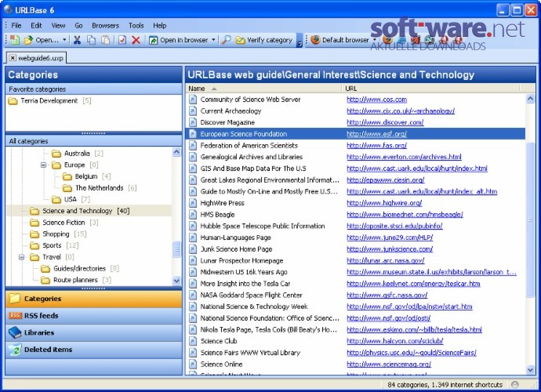Open the Go menu
This screenshot has height=392, width=541.
tap(78, 26)
